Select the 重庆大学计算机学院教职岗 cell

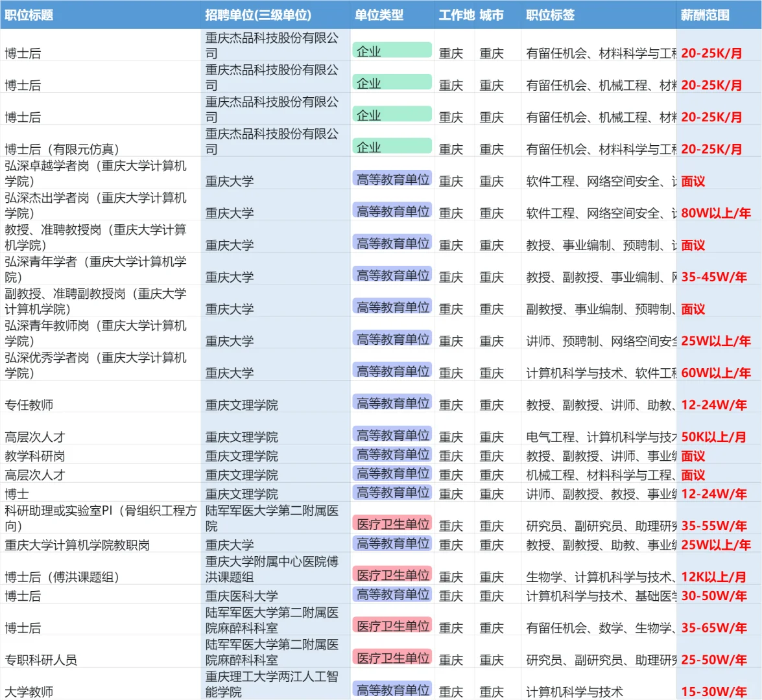[101, 544]
